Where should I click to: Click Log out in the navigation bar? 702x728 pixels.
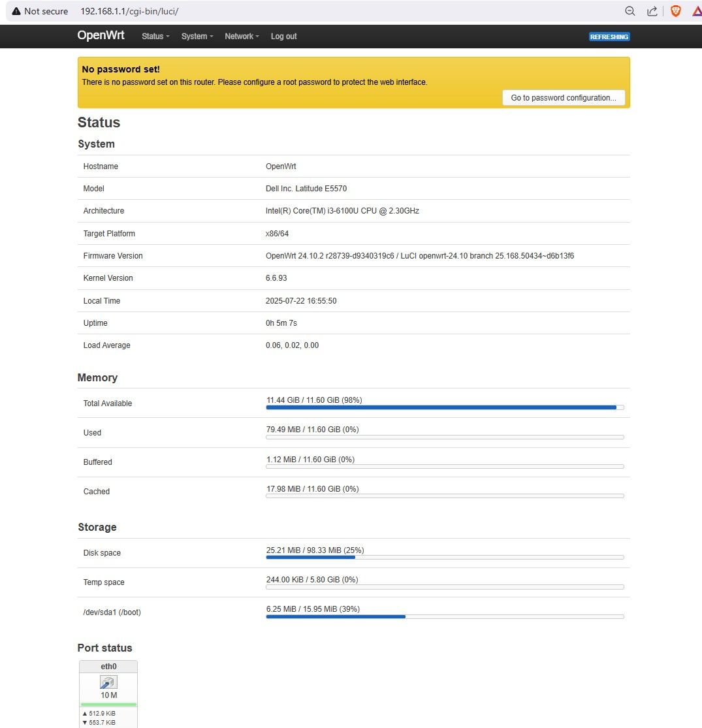(283, 36)
